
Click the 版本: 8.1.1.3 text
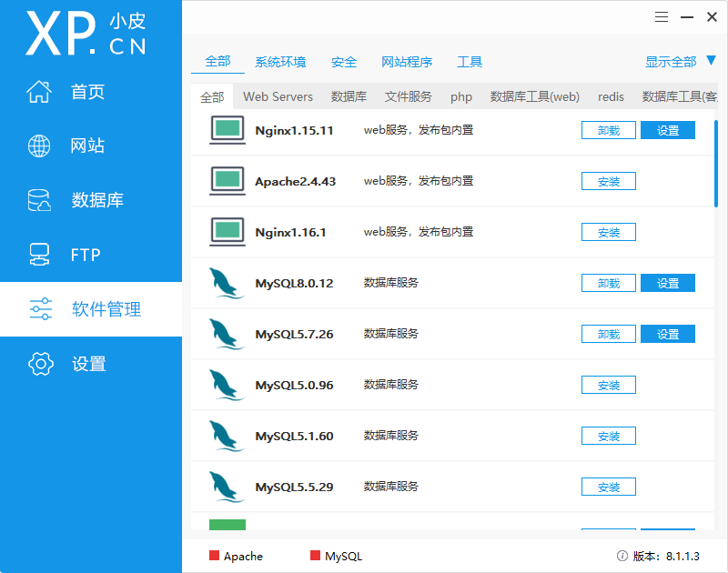666,556
